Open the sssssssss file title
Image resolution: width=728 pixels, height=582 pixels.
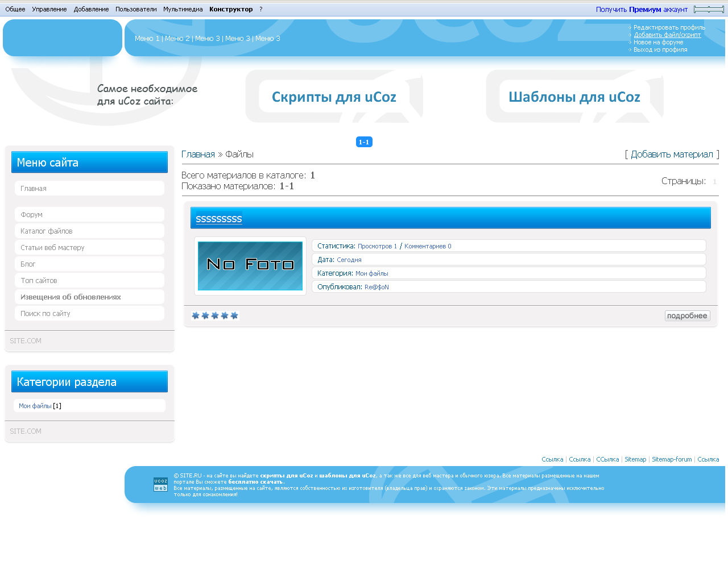pos(219,219)
